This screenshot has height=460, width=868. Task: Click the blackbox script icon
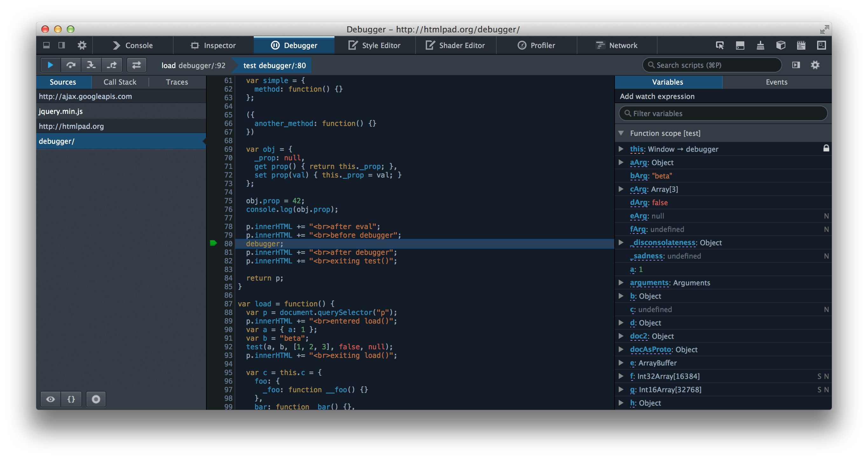coord(51,399)
